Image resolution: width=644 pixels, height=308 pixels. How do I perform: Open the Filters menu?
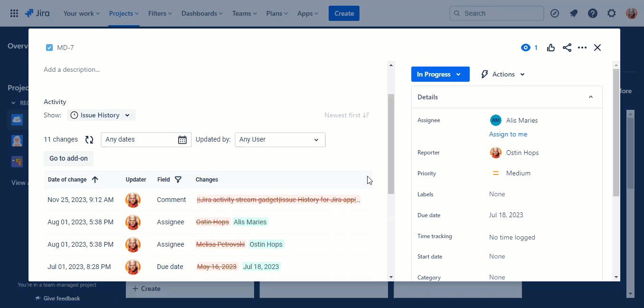point(160,13)
